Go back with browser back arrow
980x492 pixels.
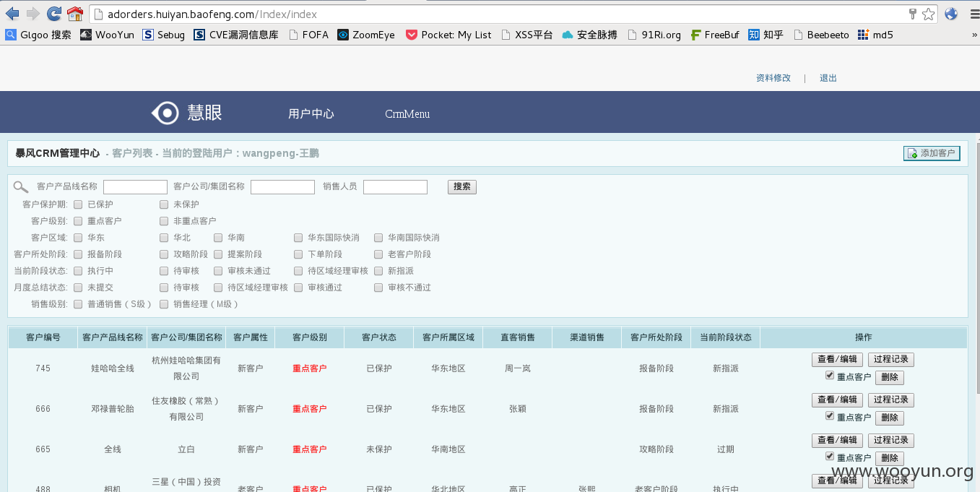12,14
